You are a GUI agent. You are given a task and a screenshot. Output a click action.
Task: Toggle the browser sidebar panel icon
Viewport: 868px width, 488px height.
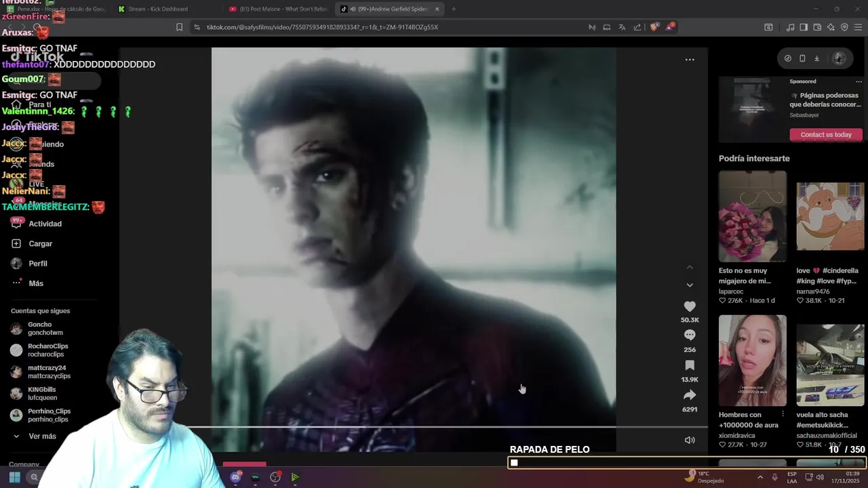804,27
